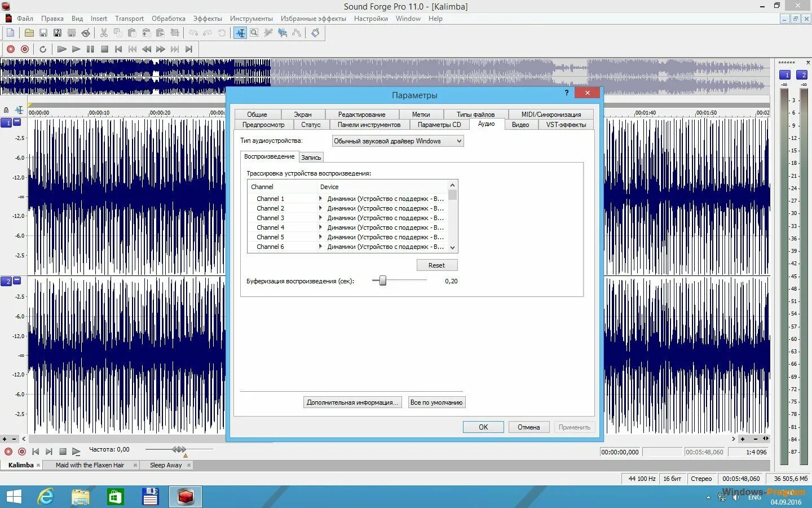The height and width of the screenshot is (508, 812).
Task: Toggle channel 2 button on waveform track
Action: click(6, 281)
